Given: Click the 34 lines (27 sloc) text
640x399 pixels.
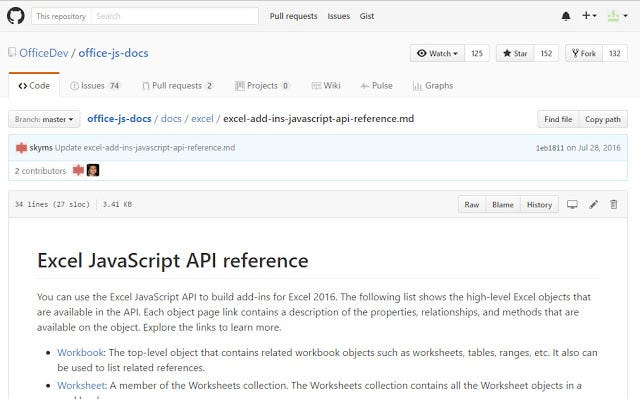Looking at the screenshot, I should pos(52,204).
